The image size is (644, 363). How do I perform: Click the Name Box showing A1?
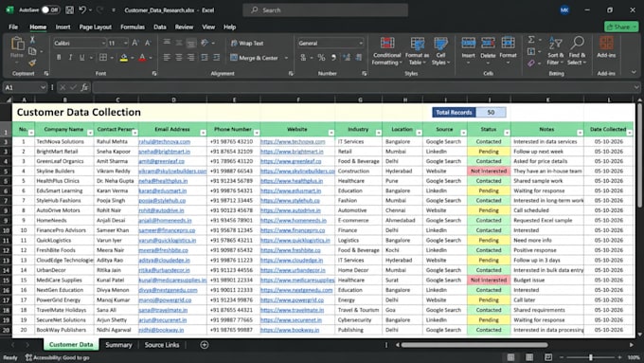tap(25, 87)
